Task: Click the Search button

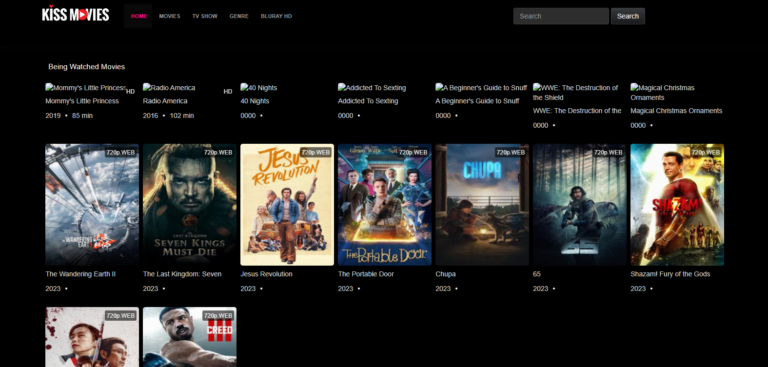Action: [628, 16]
